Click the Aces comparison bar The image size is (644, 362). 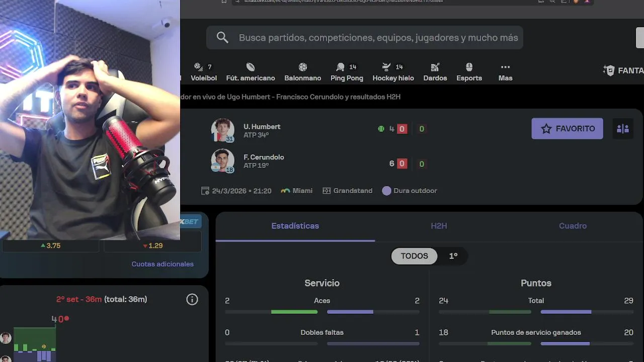pyautogui.click(x=322, y=312)
